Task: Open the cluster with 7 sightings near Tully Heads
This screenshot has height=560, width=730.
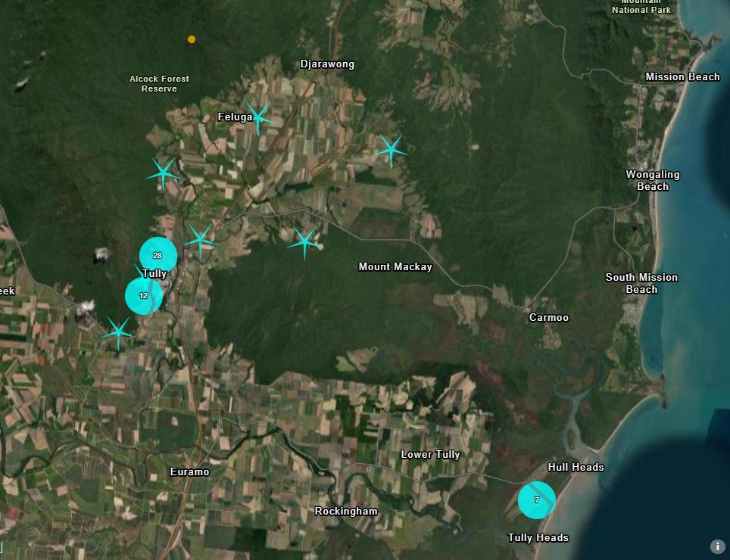Action: 537,499
